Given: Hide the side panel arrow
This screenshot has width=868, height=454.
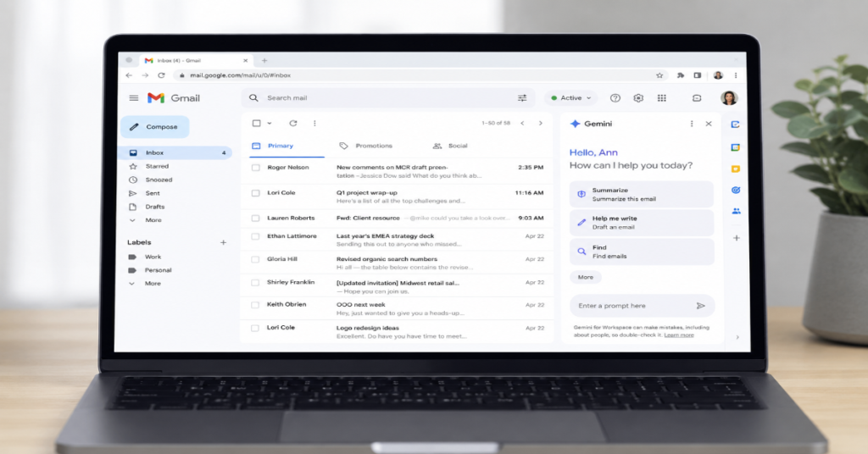Looking at the screenshot, I should (737, 337).
